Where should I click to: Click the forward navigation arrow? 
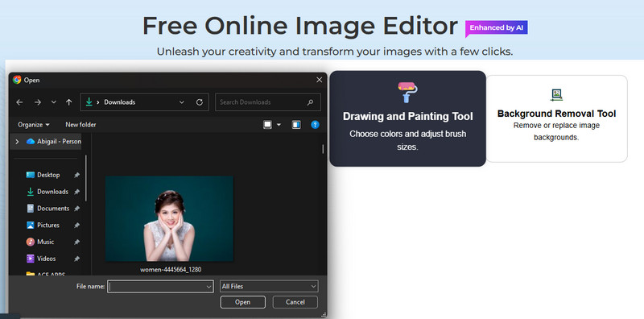coord(37,102)
